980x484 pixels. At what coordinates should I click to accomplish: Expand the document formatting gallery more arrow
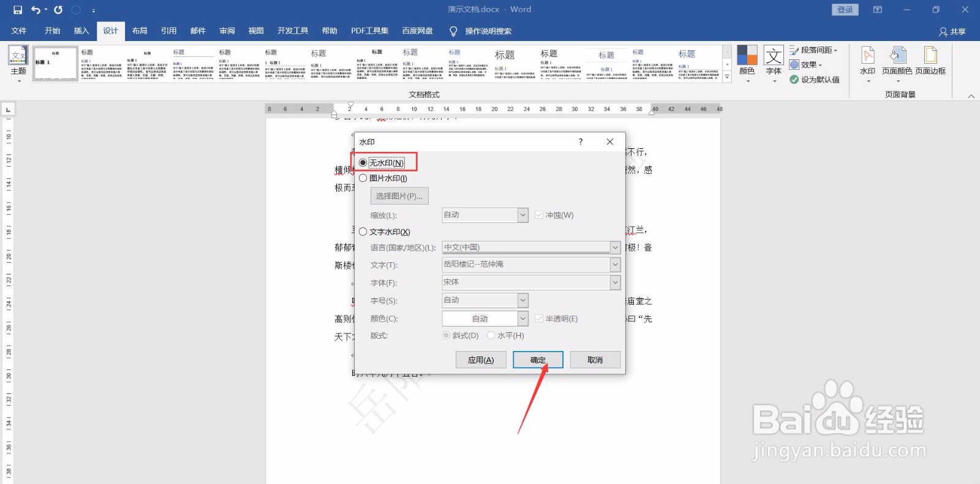pos(727,78)
